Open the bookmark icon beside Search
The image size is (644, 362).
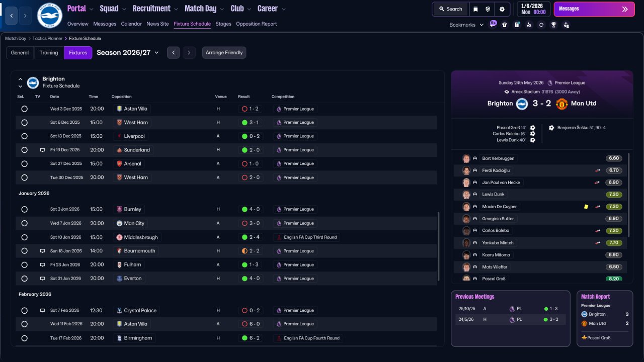475,9
